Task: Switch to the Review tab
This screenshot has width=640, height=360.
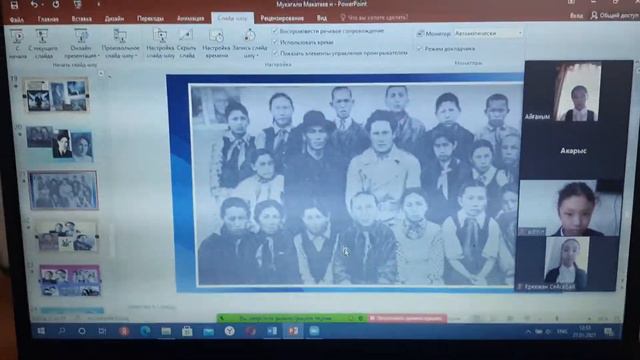Action: tap(282, 18)
